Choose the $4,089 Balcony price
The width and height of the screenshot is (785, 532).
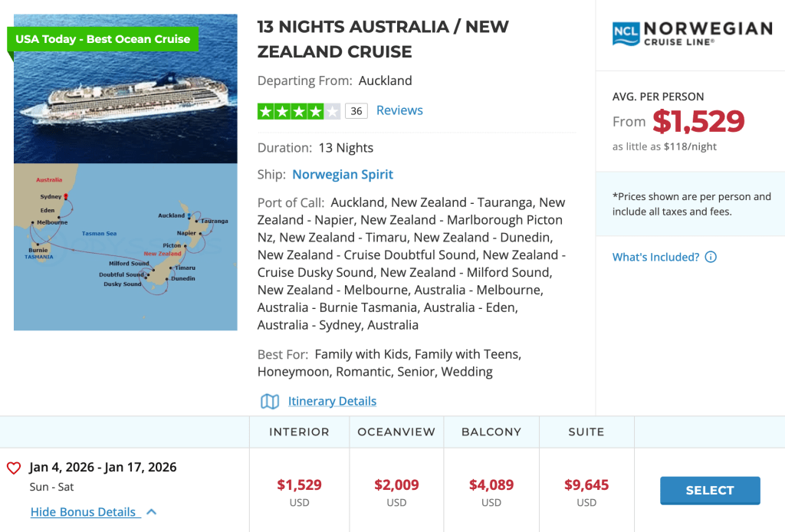pyautogui.click(x=491, y=485)
